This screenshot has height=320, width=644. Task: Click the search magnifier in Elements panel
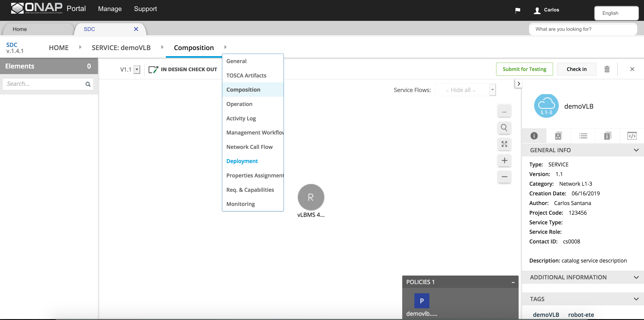pyautogui.click(x=88, y=84)
